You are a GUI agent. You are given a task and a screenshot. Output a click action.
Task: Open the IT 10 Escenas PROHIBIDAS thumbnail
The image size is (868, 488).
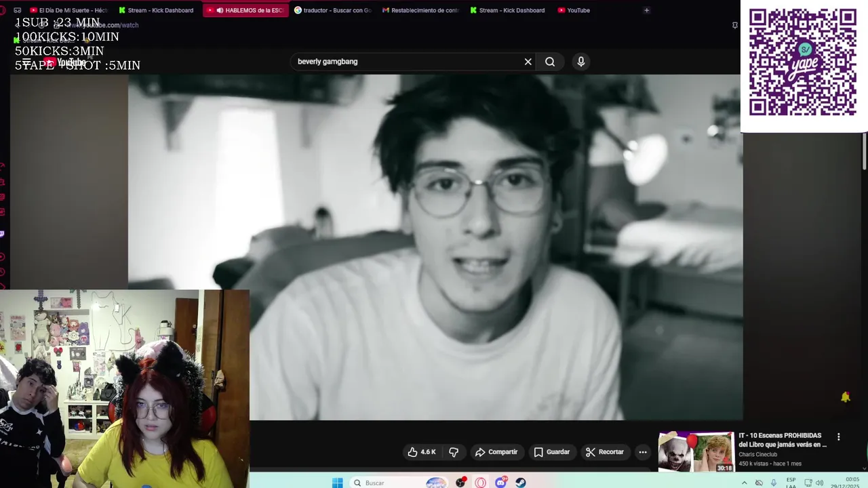696,452
